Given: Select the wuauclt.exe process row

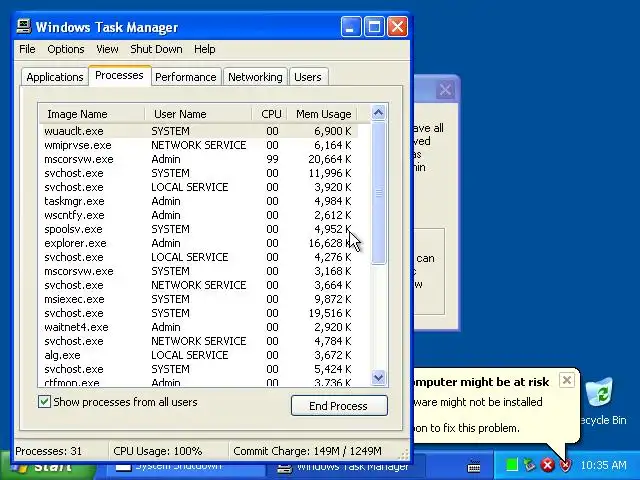Looking at the screenshot, I should pyautogui.click(x=199, y=131).
